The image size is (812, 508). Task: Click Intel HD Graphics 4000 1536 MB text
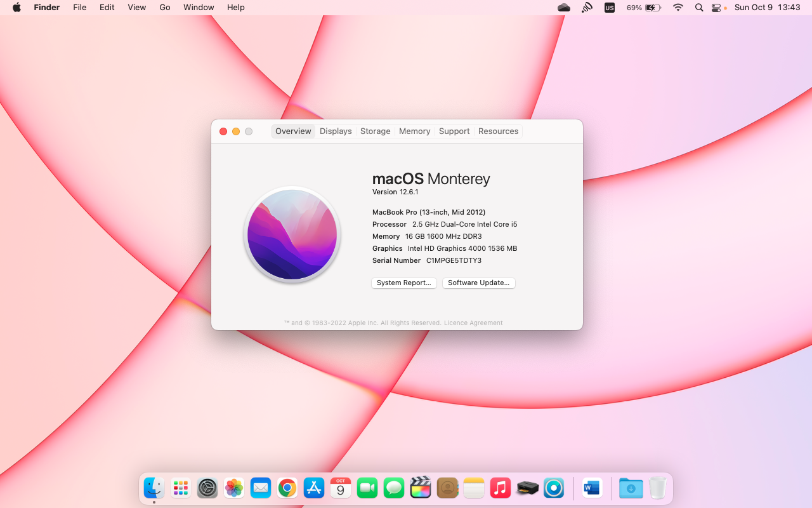click(x=462, y=249)
